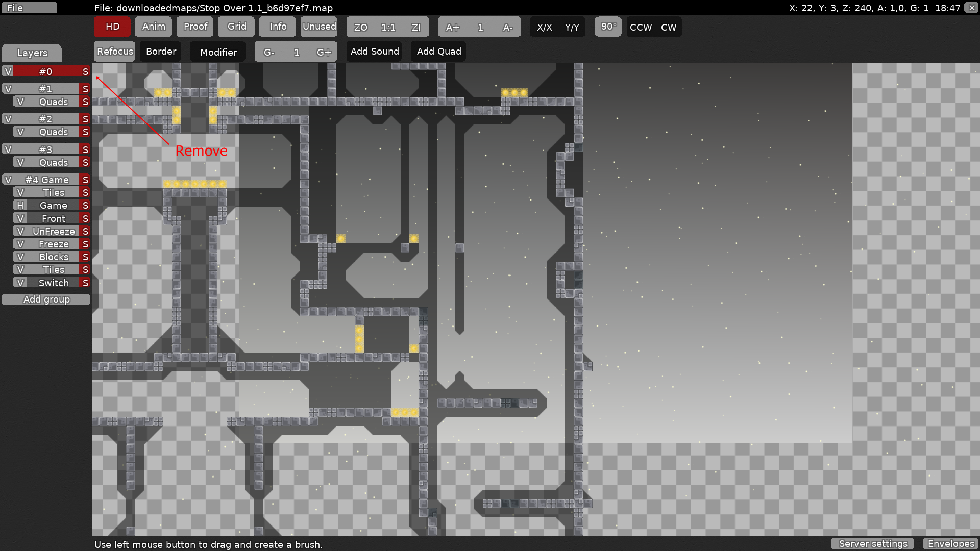Open Server settings
Image resolution: width=980 pixels, height=551 pixels.
tap(873, 544)
